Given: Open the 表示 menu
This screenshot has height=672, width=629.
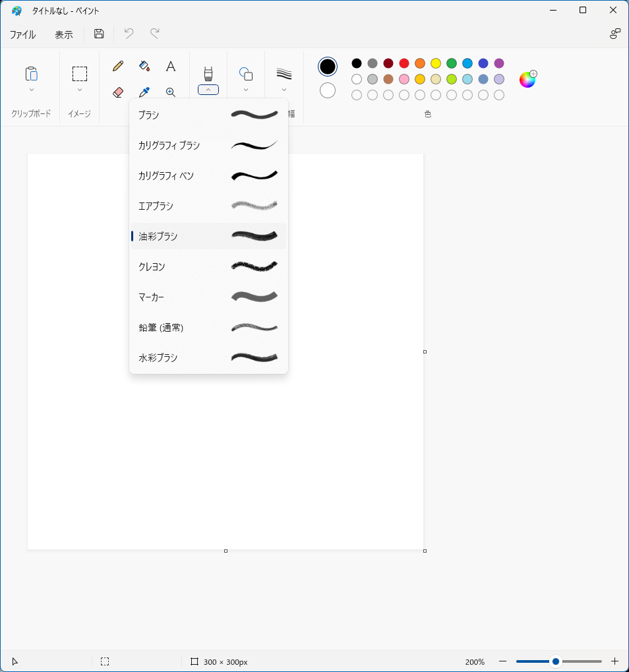Looking at the screenshot, I should click(x=64, y=34).
